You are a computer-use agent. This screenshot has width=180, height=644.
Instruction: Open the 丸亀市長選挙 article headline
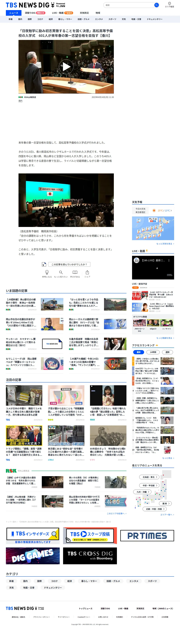[84, 342]
